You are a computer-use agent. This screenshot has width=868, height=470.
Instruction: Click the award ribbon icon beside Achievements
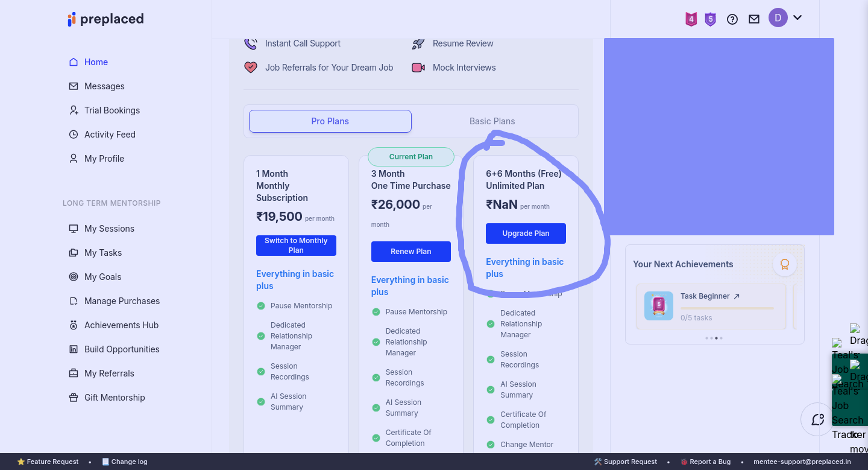pyautogui.click(x=785, y=264)
